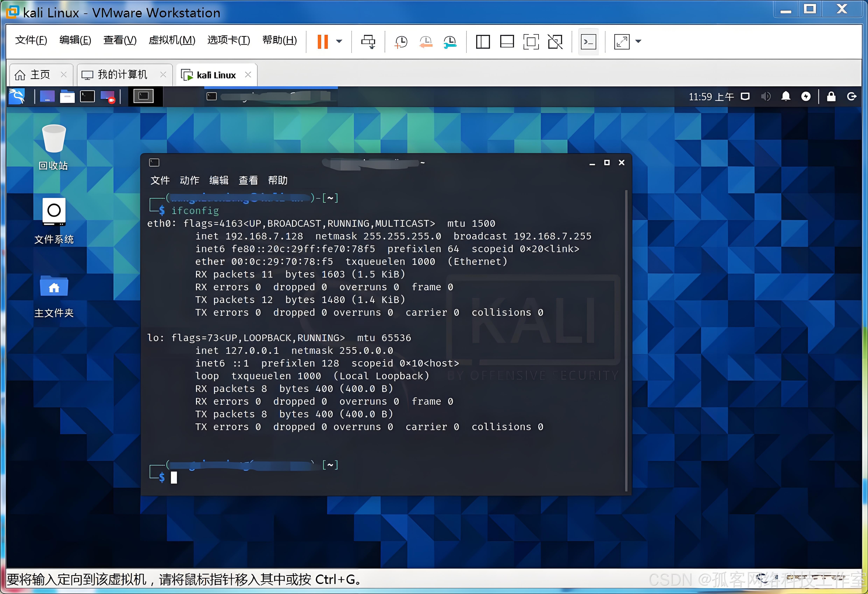The width and height of the screenshot is (868, 594).
Task: Click the stretch guest display icon
Action: click(622, 42)
